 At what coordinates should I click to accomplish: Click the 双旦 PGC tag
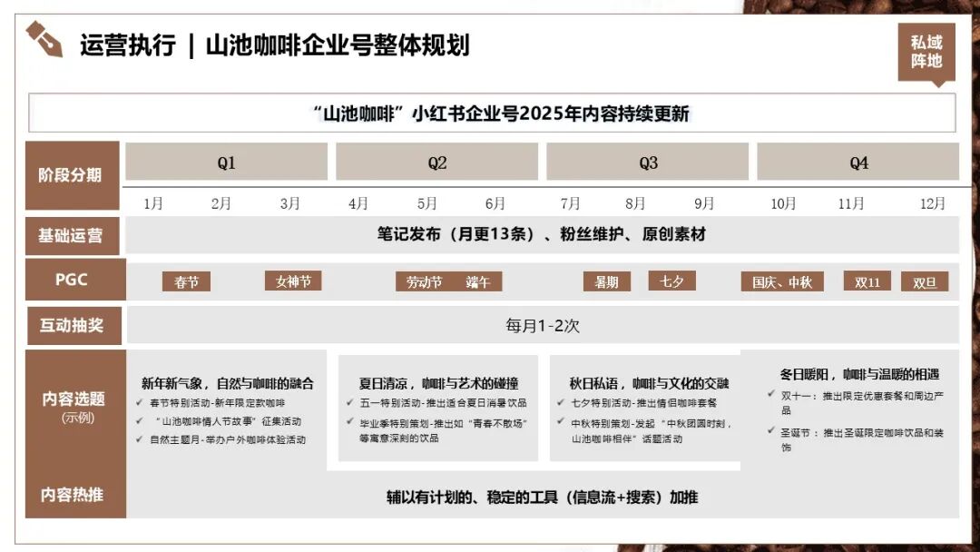(x=925, y=282)
